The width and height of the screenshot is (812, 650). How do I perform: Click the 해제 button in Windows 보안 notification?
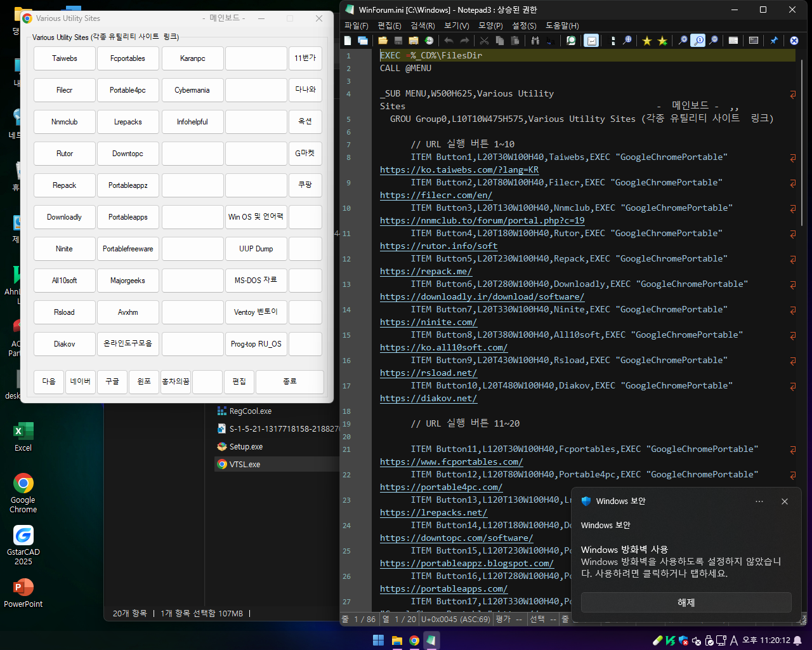(x=686, y=602)
